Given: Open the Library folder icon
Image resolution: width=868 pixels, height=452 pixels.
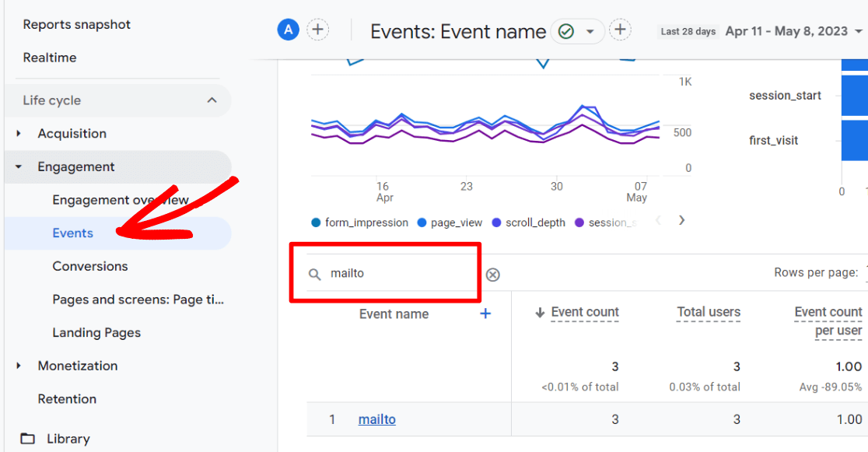Looking at the screenshot, I should pyautogui.click(x=28, y=439).
